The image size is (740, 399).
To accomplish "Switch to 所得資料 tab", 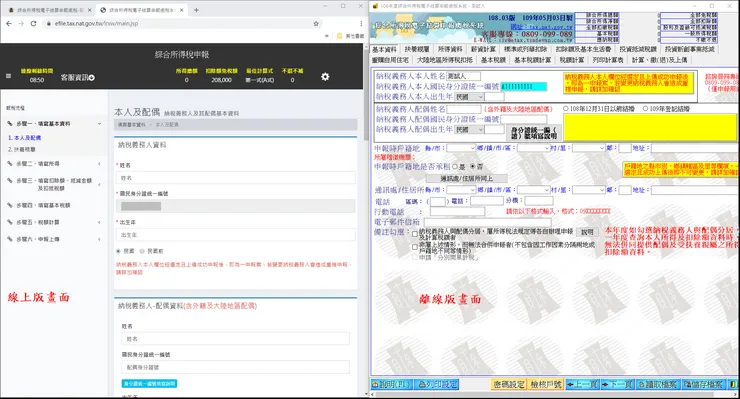I will pos(450,49).
